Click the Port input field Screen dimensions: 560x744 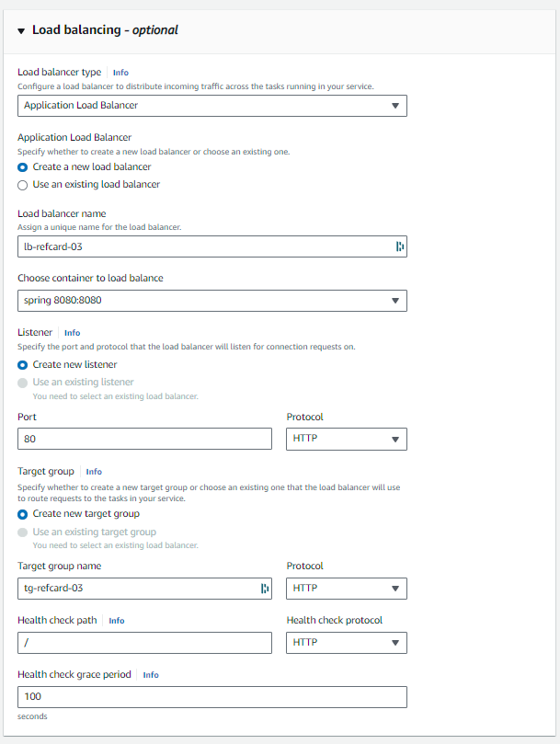pyautogui.click(x=144, y=440)
